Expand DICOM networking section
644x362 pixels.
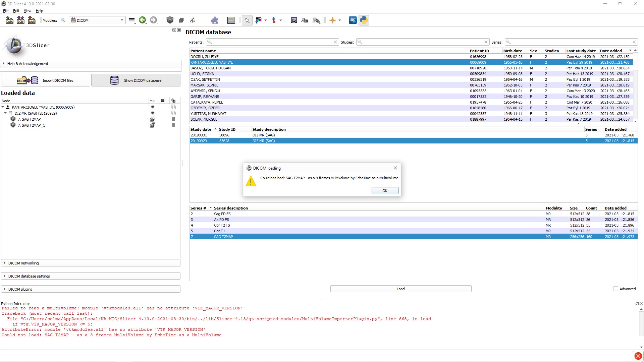coord(91,263)
